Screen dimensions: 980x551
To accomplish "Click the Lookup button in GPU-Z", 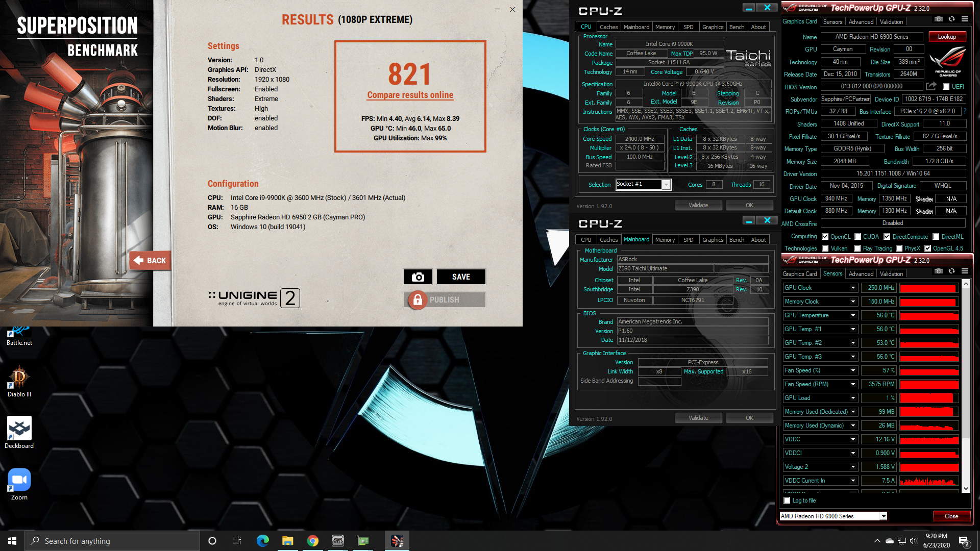I will point(947,37).
